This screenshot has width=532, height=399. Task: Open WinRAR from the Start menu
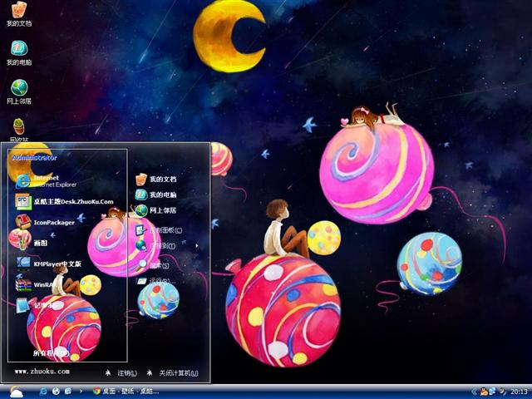tap(36, 284)
